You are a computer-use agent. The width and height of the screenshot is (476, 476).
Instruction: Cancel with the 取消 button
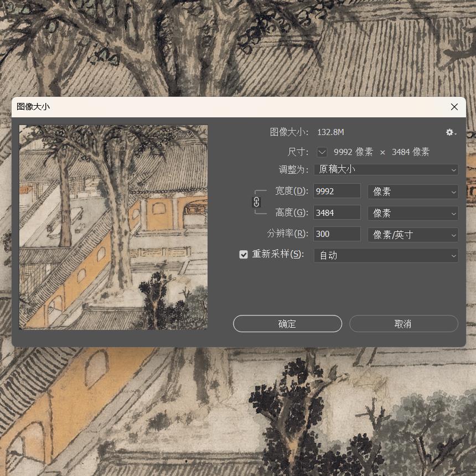pos(403,324)
